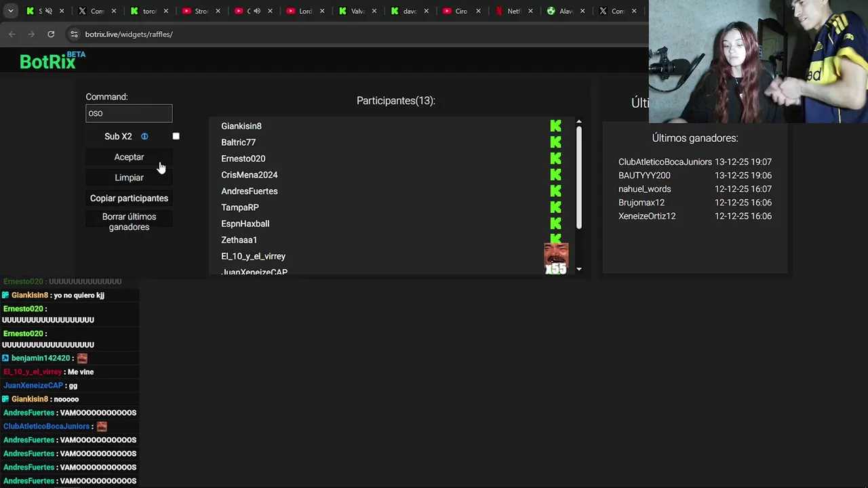Select participant EspnHaxball
The width and height of the screenshot is (868, 488).
click(x=245, y=224)
